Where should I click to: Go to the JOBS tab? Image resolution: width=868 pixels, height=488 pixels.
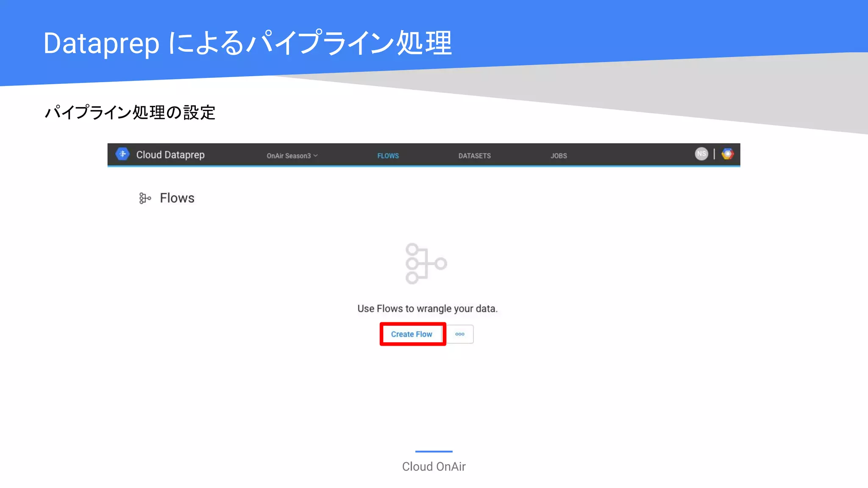click(x=559, y=155)
